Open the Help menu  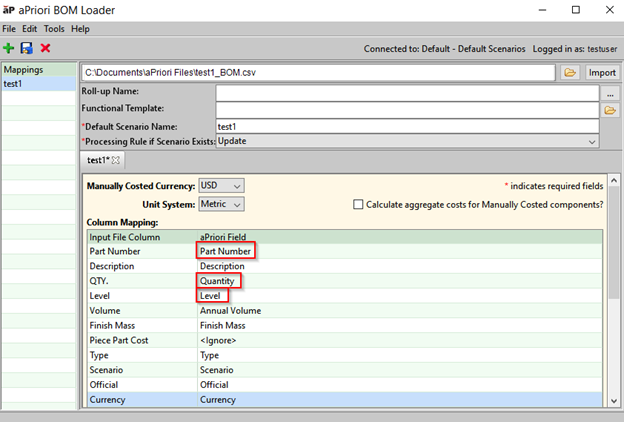pos(80,29)
